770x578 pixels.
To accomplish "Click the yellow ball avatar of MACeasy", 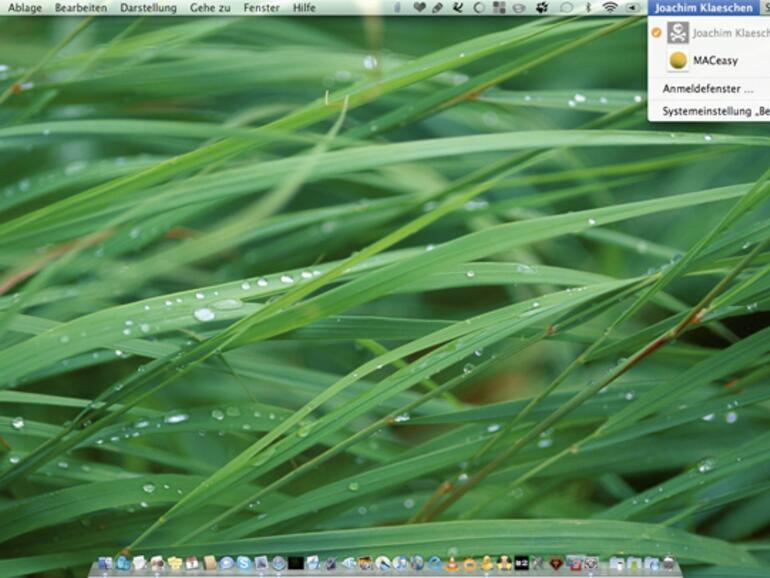I will 678,60.
